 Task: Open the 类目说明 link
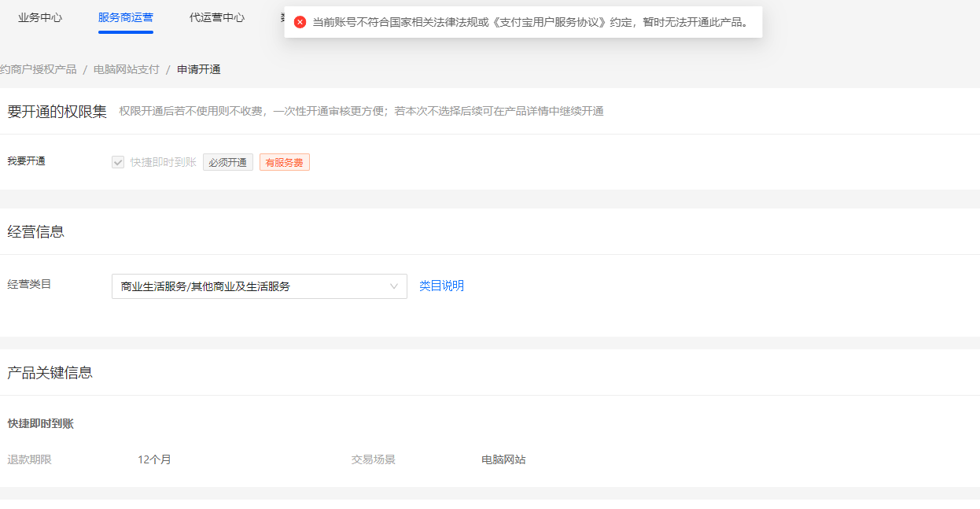pyautogui.click(x=441, y=286)
